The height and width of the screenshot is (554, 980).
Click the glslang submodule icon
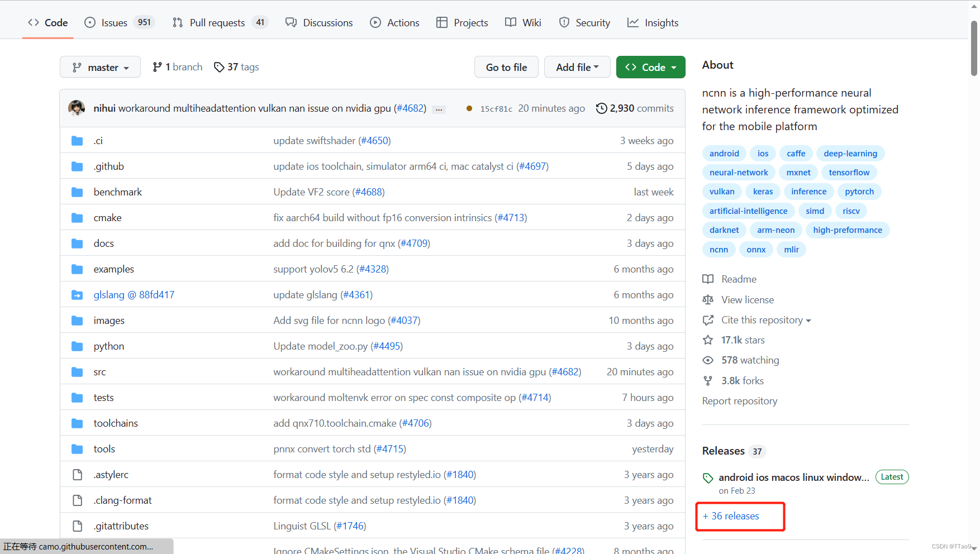[77, 295]
